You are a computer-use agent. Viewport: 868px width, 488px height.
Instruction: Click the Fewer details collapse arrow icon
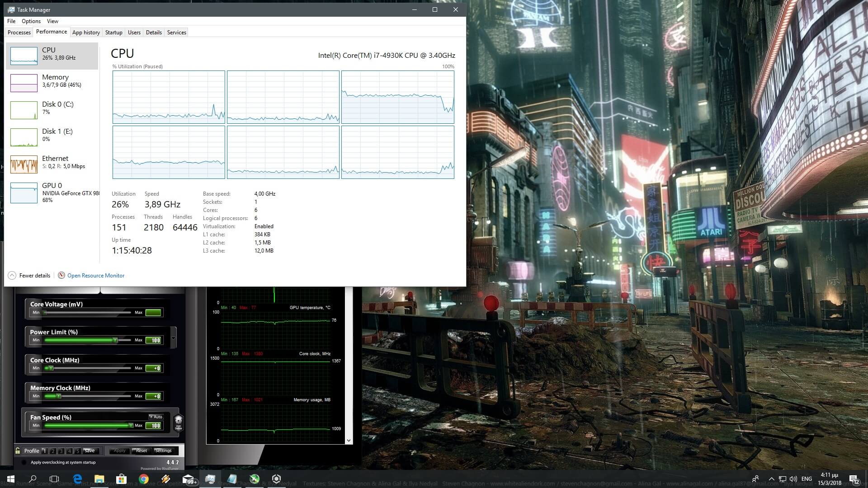(x=12, y=275)
